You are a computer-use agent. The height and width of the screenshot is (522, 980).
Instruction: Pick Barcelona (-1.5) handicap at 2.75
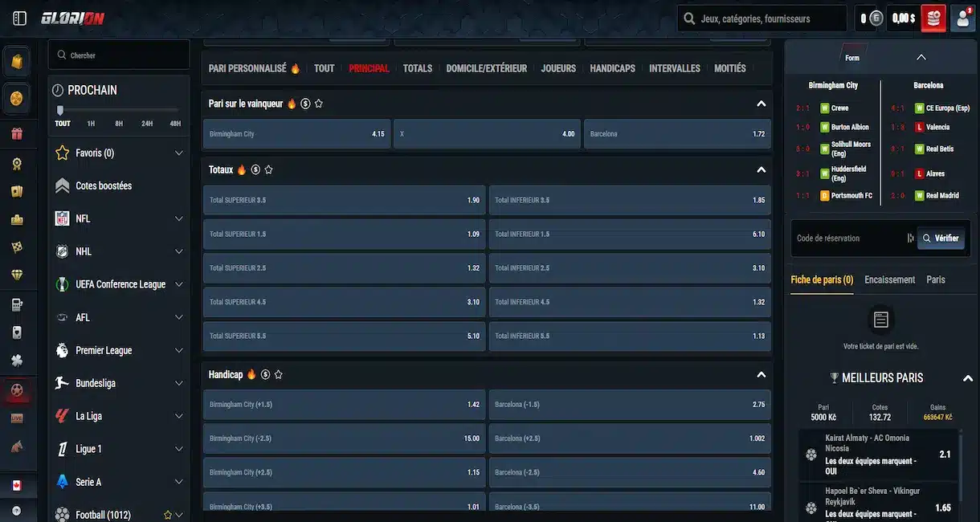pyautogui.click(x=630, y=405)
